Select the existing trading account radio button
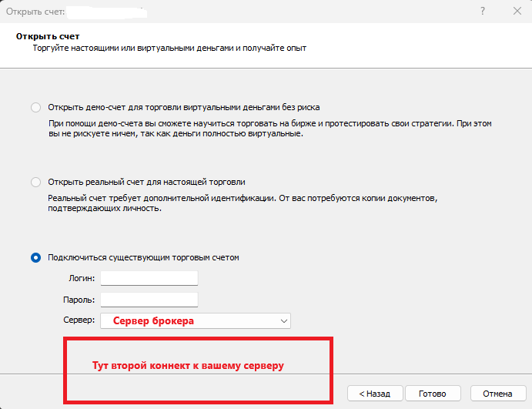The width and height of the screenshot is (532, 409). [36, 257]
